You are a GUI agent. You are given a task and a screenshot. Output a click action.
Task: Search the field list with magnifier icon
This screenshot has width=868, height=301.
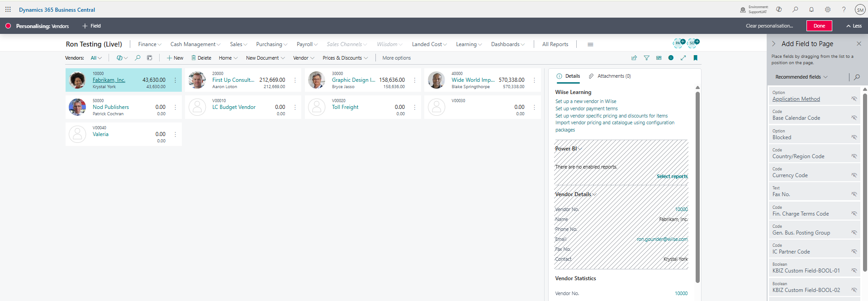pos(857,77)
